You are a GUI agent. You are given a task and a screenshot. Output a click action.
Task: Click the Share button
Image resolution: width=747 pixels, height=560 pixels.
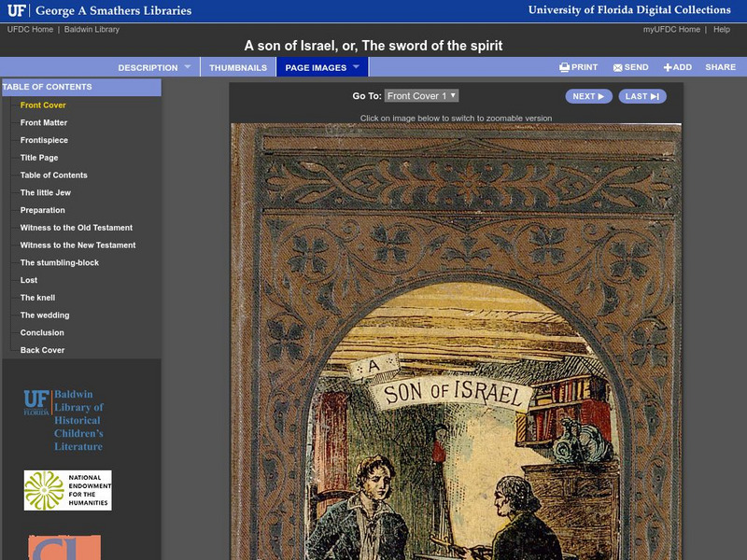pos(720,67)
